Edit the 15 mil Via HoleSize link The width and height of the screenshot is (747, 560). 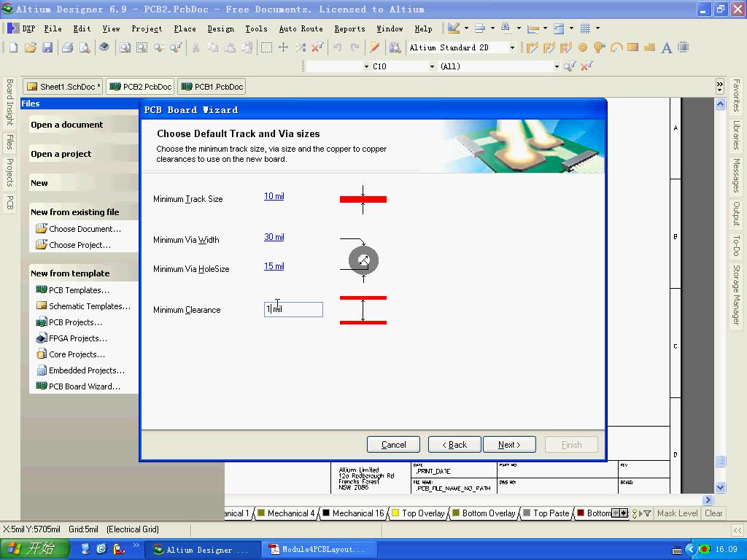[274, 266]
